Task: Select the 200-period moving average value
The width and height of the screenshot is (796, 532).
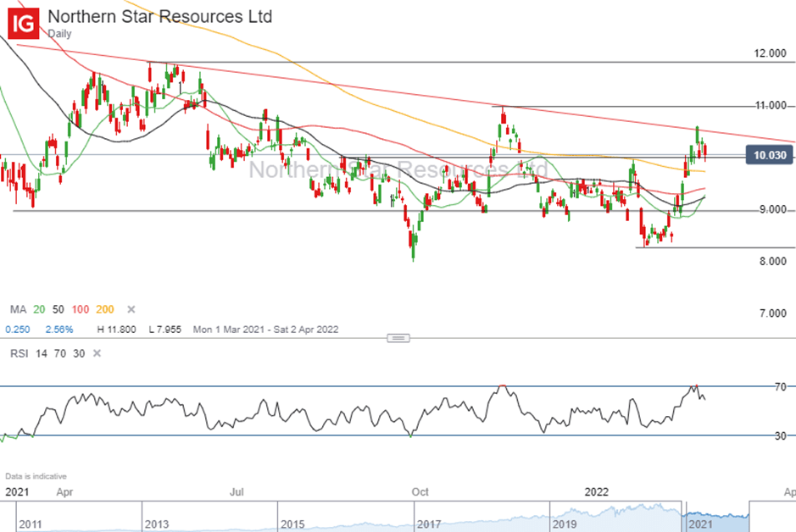Action: [x=105, y=309]
